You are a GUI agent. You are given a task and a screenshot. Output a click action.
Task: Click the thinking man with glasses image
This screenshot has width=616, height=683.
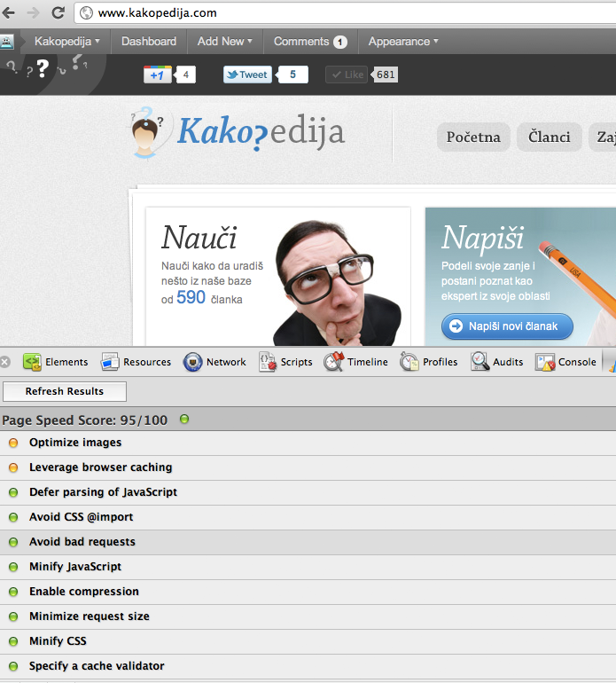338,283
